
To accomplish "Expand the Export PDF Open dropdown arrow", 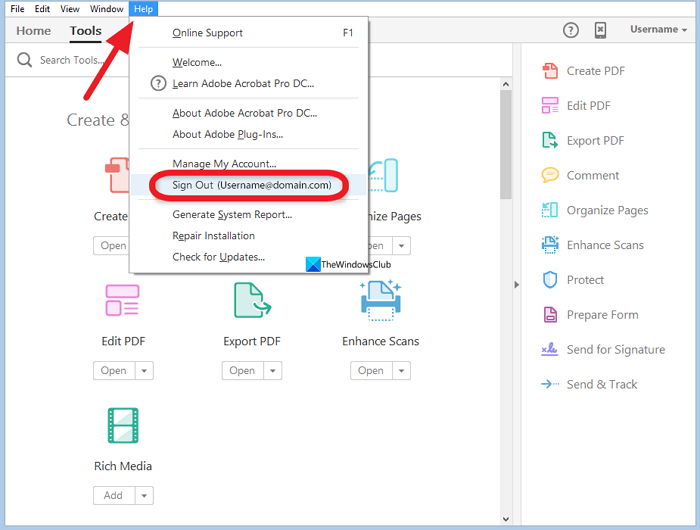I will (x=273, y=371).
